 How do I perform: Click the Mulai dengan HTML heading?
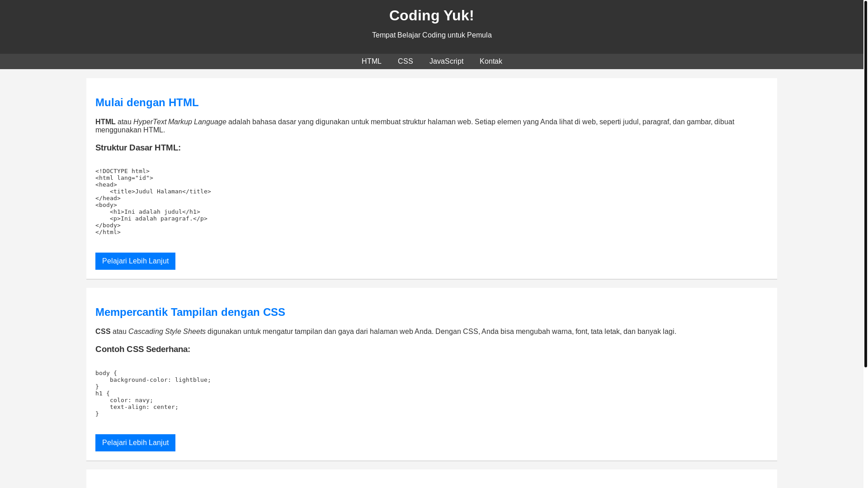[x=147, y=103]
